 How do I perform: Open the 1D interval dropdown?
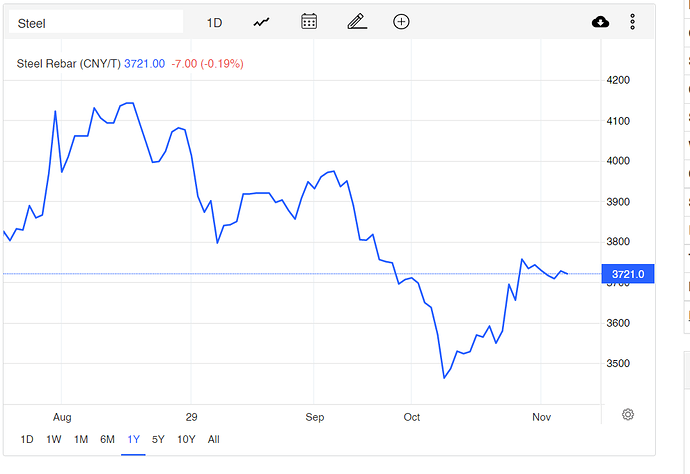215,22
